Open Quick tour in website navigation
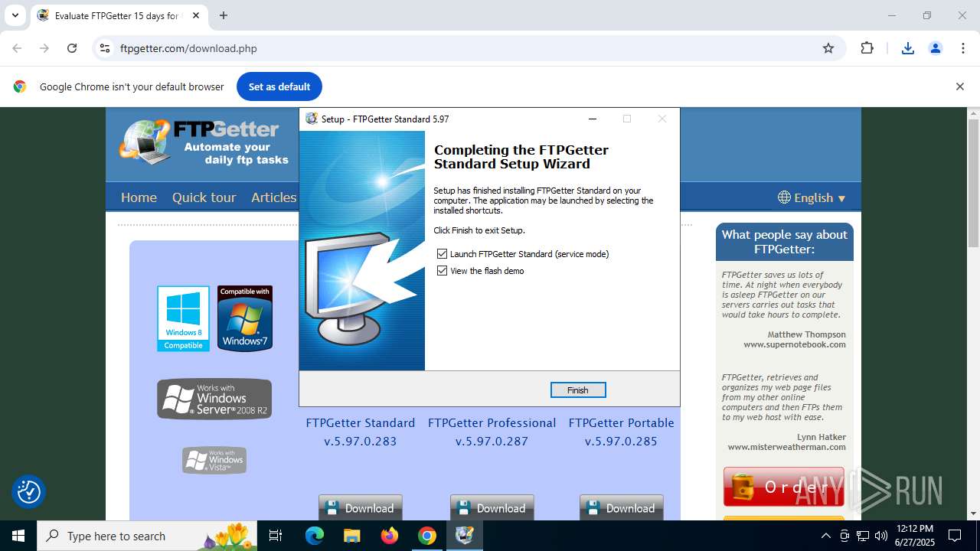Viewport: 980px width, 551px height. [x=204, y=197]
